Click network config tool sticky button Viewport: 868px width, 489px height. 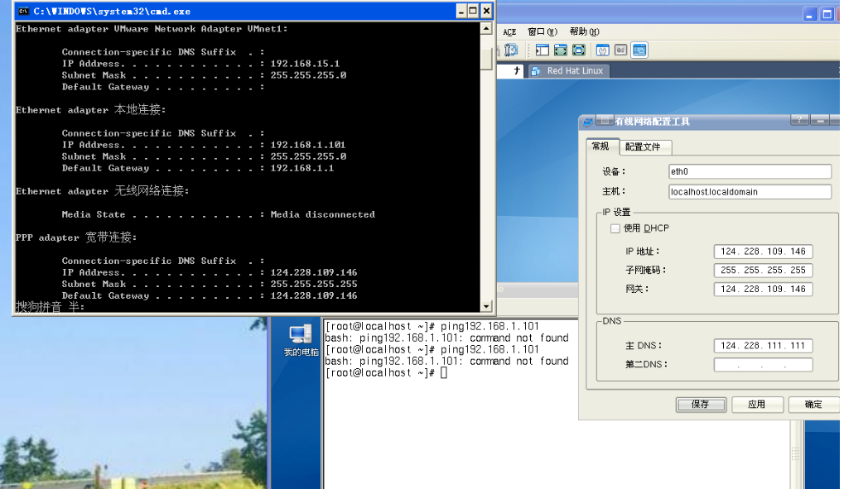(x=605, y=120)
